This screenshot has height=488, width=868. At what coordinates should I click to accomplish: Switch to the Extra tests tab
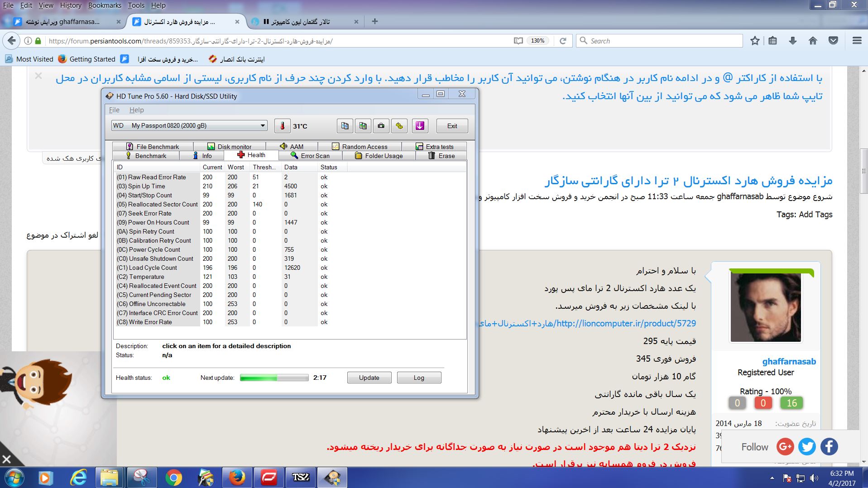point(434,147)
